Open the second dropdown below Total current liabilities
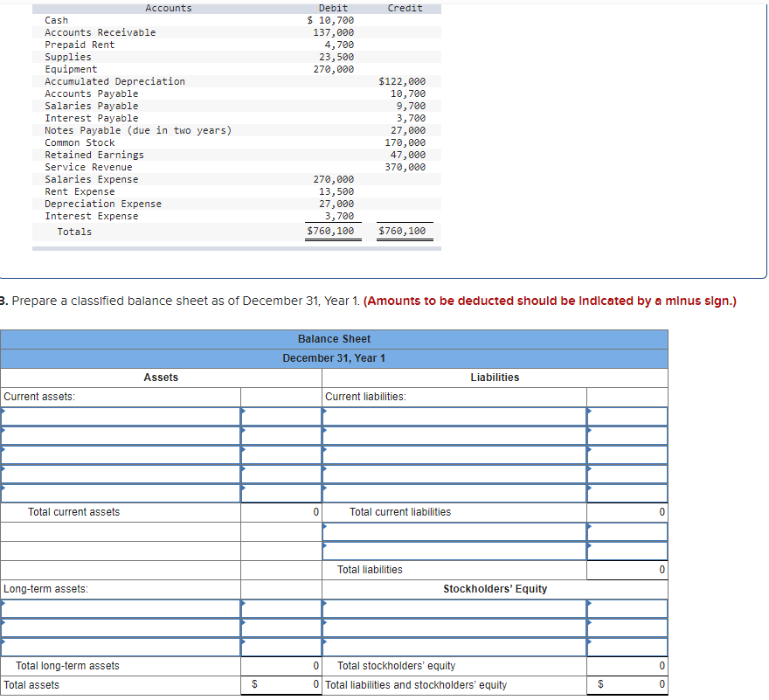The image size is (769, 700). click(454, 551)
